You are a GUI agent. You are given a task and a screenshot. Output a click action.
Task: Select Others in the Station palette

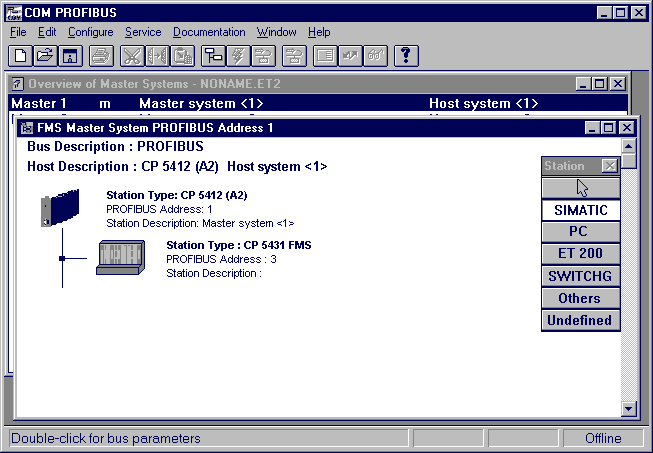[581, 298]
